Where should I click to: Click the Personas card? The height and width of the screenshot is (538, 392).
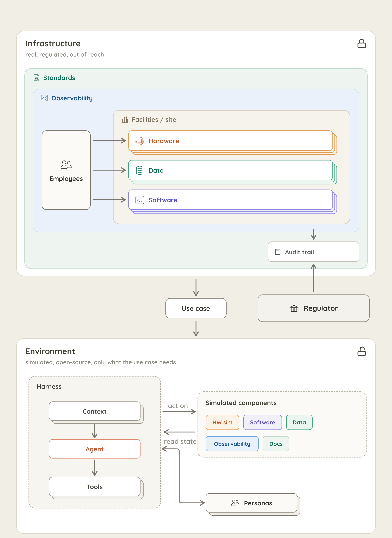pyautogui.click(x=251, y=503)
